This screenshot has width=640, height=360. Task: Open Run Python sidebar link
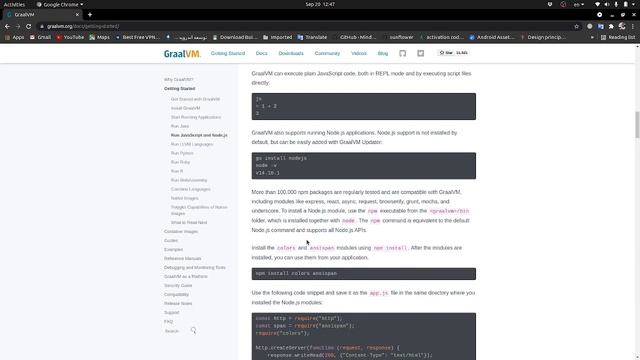pos(182,153)
